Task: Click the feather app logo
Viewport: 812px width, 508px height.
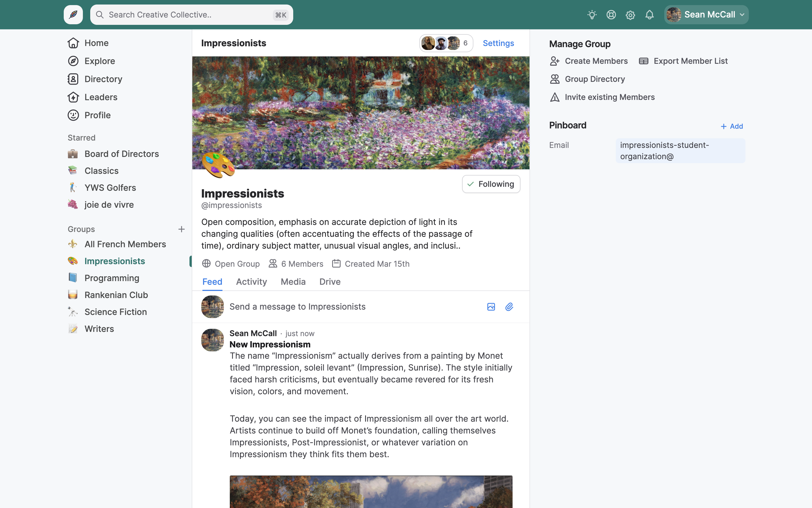Action: click(73, 15)
